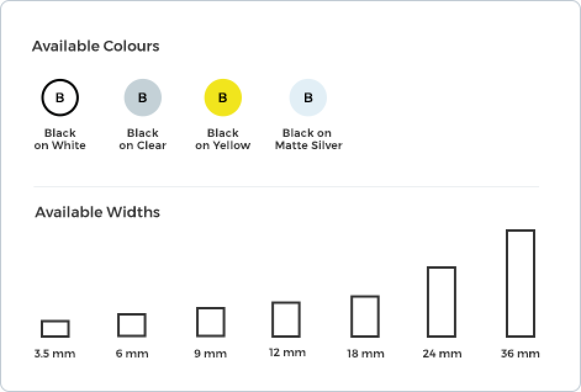This screenshot has height=392, width=581.
Task: Choose the 36 mm tallest width icon
Action: click(520, 284)
